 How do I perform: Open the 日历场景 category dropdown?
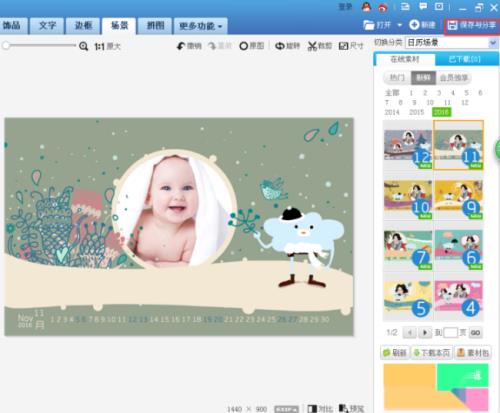(x=452, y=43)
